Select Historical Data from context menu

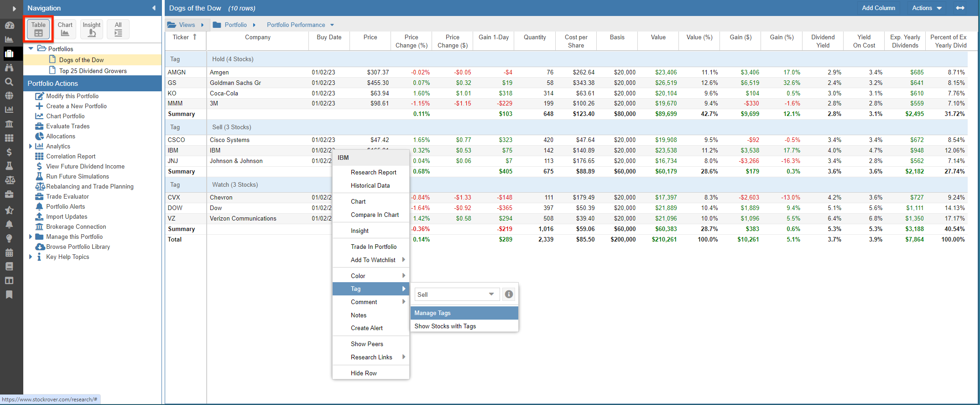click(371, 185)
